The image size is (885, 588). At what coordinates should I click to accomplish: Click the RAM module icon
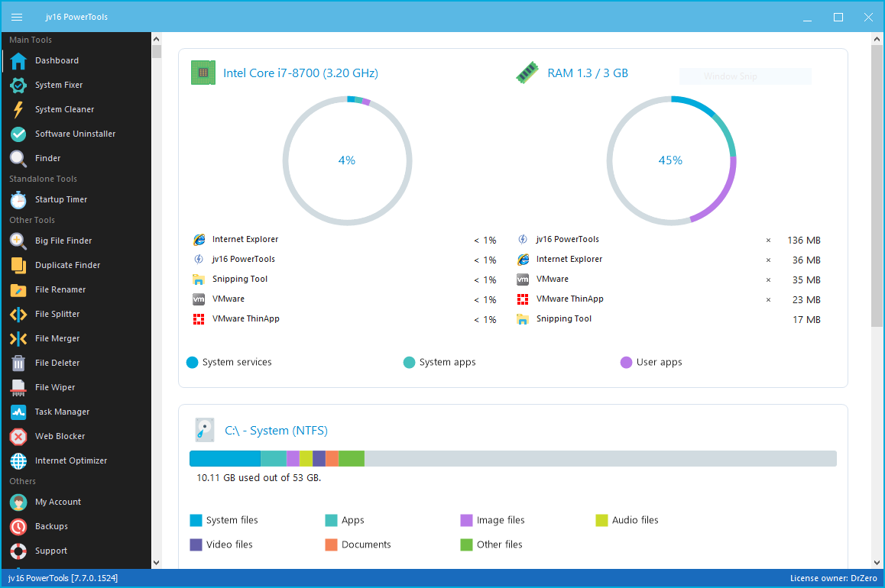click(527, 73)
